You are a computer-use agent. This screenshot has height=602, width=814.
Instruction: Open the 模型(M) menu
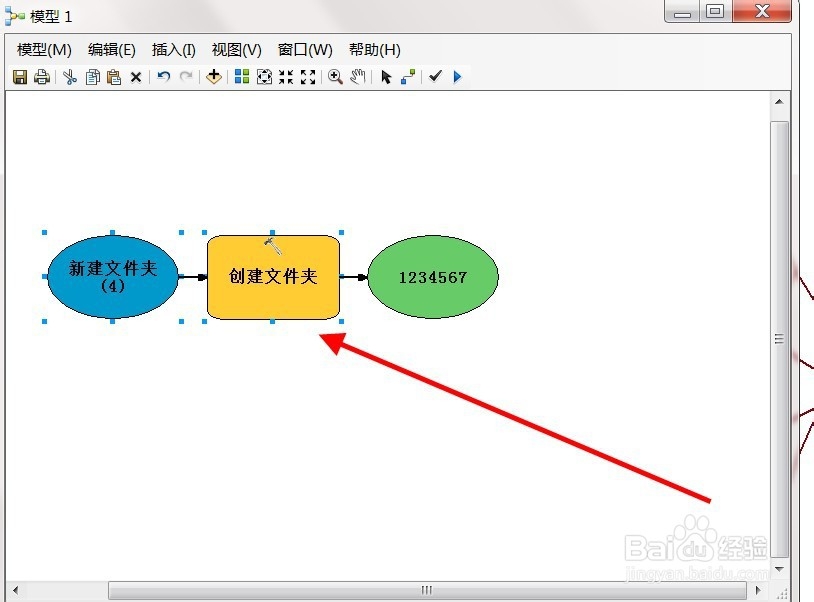(x=44, y=50)
